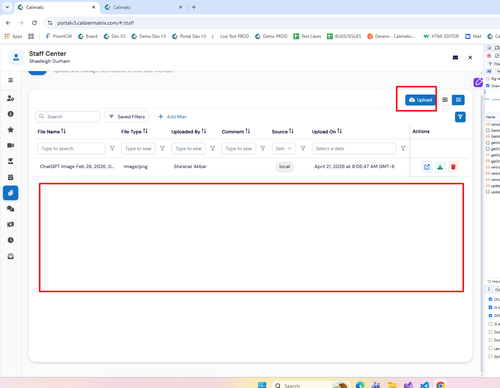
Task: Click the 'image/png' file type cell
Action: 136,166
